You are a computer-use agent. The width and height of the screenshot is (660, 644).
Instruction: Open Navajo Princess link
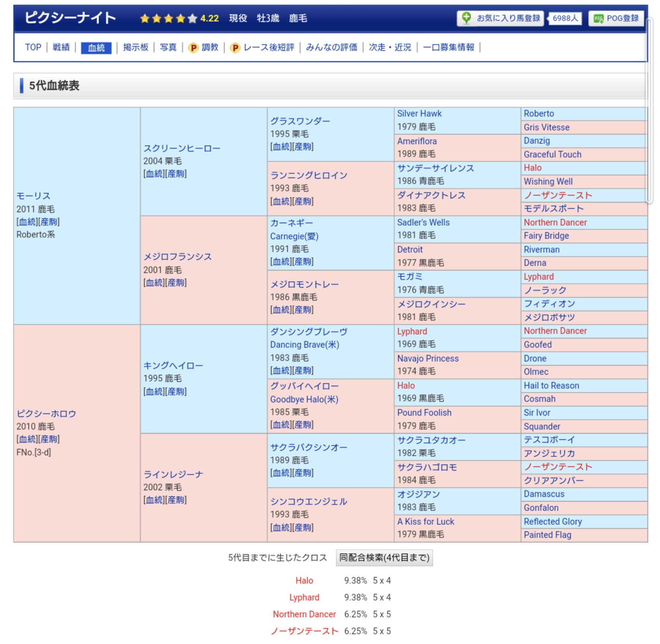point(428,358)
